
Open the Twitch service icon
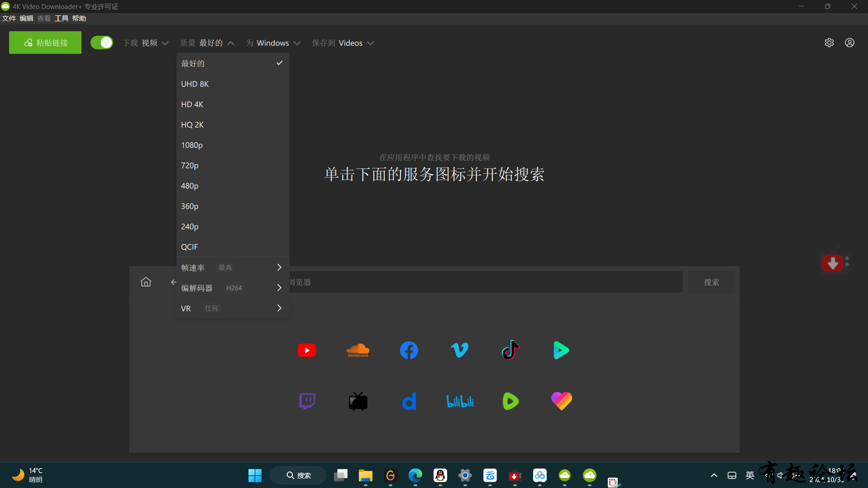307,401
